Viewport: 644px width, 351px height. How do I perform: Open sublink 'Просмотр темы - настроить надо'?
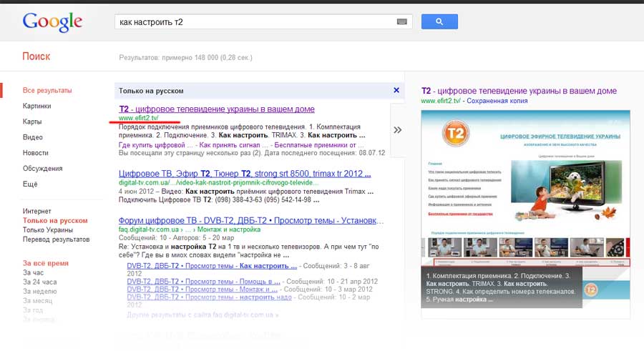(210, 297)
